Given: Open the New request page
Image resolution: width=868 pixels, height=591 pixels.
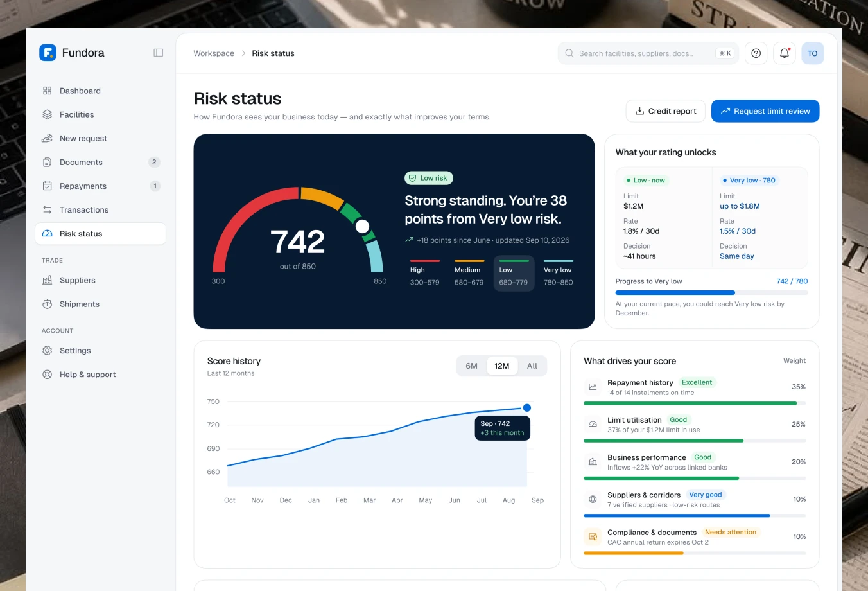Looking at the screenshot, I should point(100,138).
